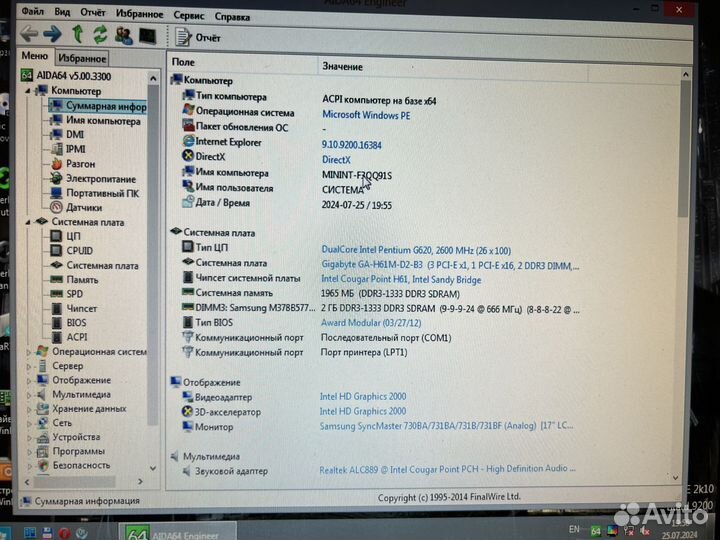Click the black monitor toolbar icon
Image resolution: width=720 pixels, height=540 pixels.
(x=147, y=36)
